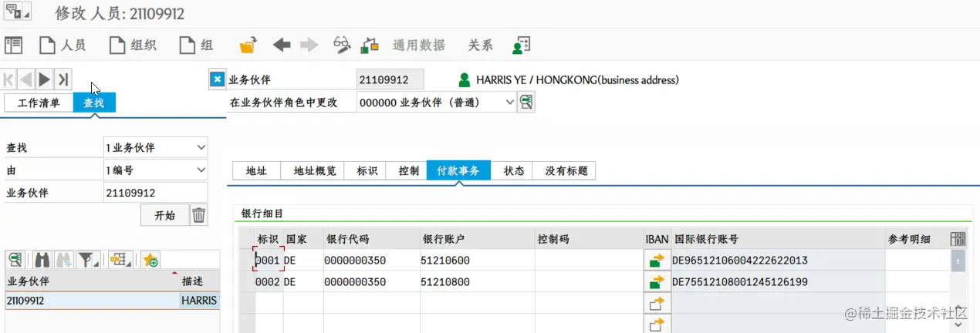Click the 银行代码 column header
This screenshot has height=333, width=980.
(372, 239)
